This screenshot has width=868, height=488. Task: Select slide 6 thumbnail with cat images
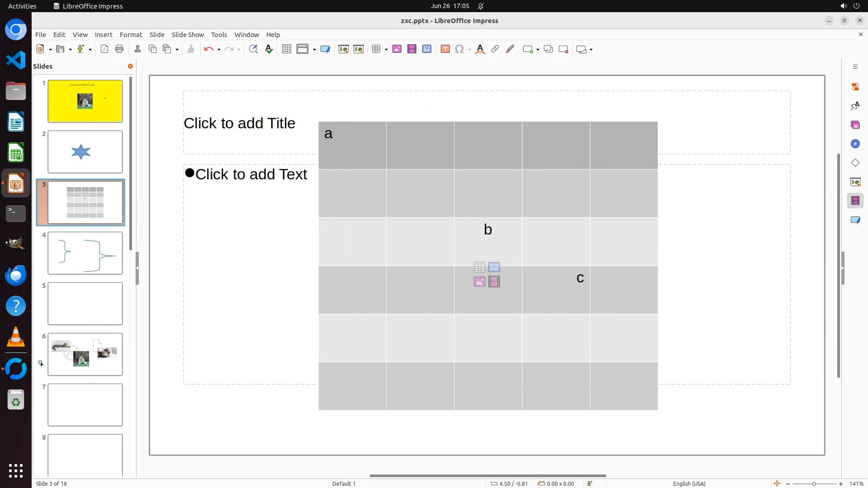[x=85, y=354]
